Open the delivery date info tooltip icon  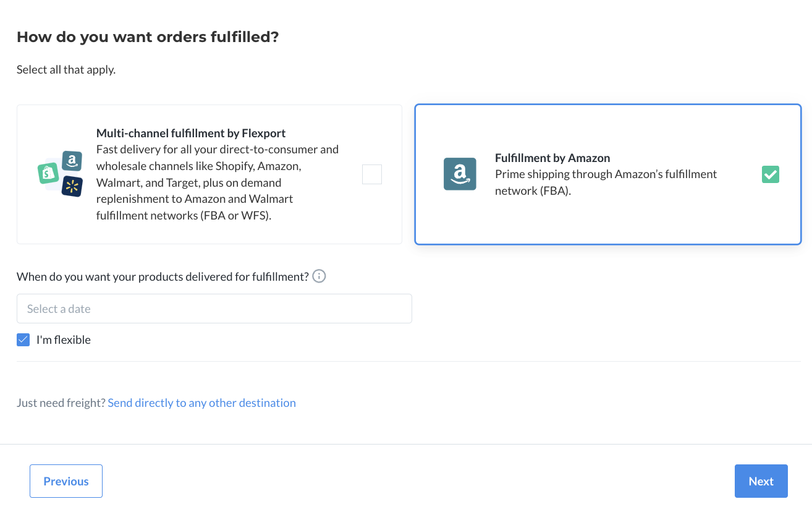pyautogui.click(x=319, y=276)
